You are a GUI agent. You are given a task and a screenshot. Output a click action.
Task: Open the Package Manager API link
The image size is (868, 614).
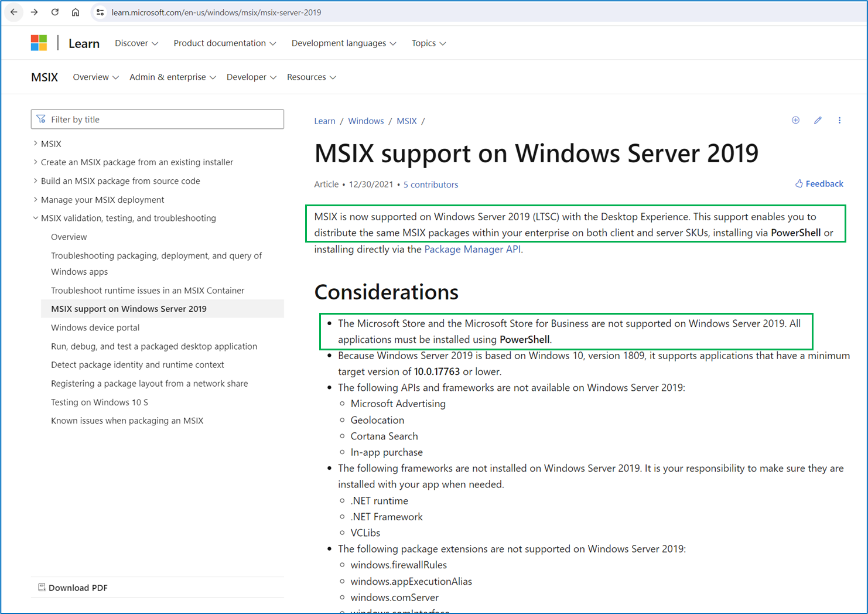(x=472, y=249)
